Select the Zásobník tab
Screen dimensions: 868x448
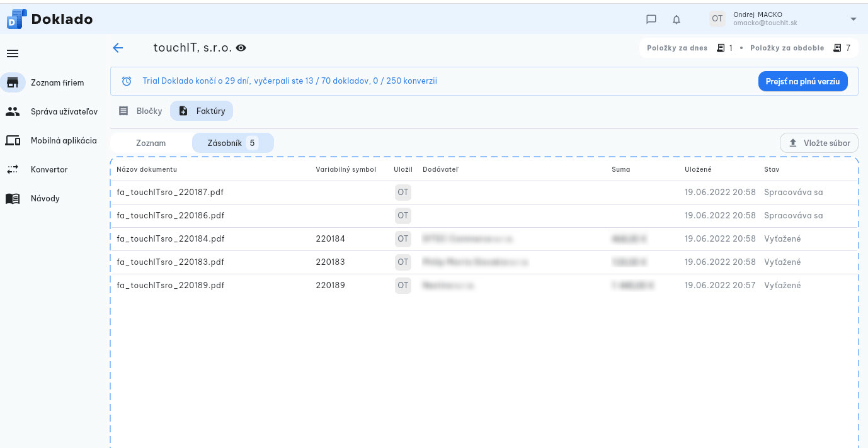pos(232,143)
